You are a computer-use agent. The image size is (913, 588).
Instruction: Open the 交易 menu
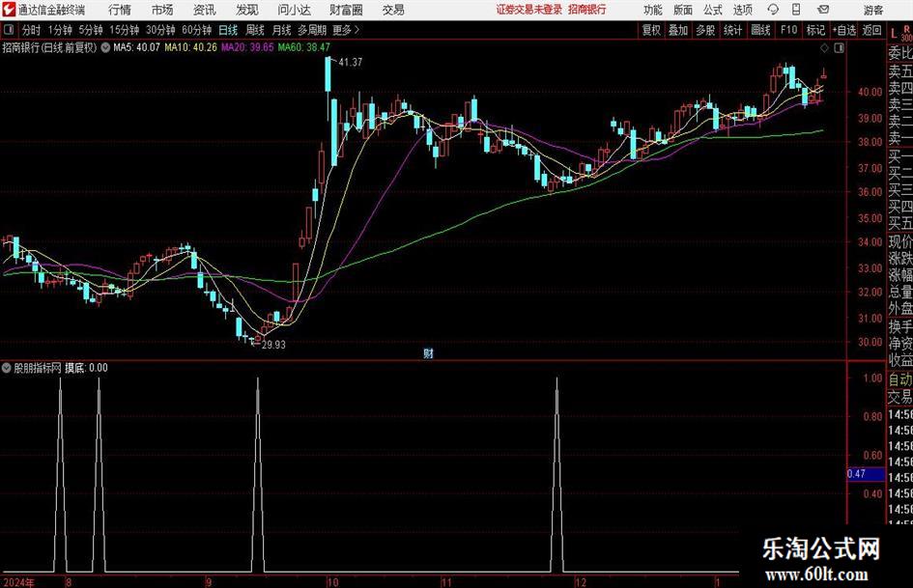coord(393,10)
